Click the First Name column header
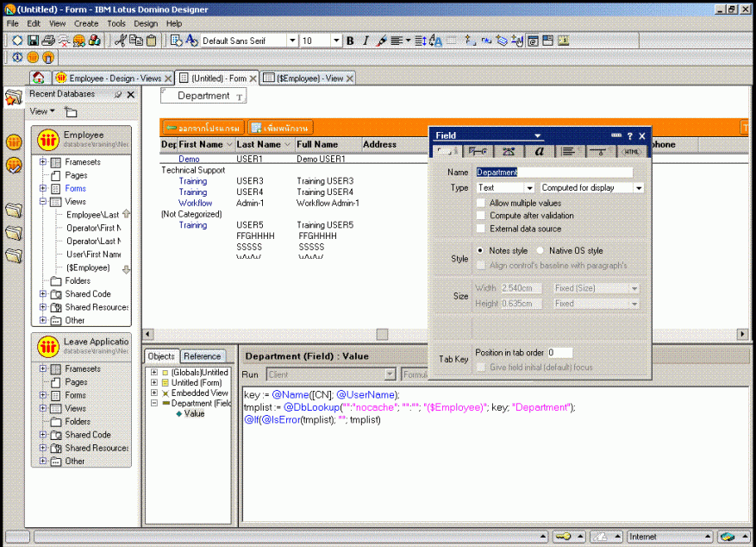The height and width of the screenshot is (547, 756). tap(206, 144)
